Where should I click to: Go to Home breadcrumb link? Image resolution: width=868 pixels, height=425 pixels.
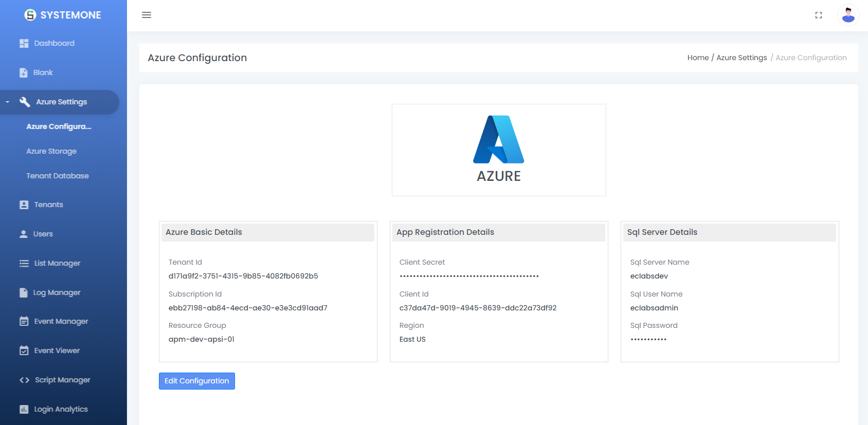tap(698, 58)
